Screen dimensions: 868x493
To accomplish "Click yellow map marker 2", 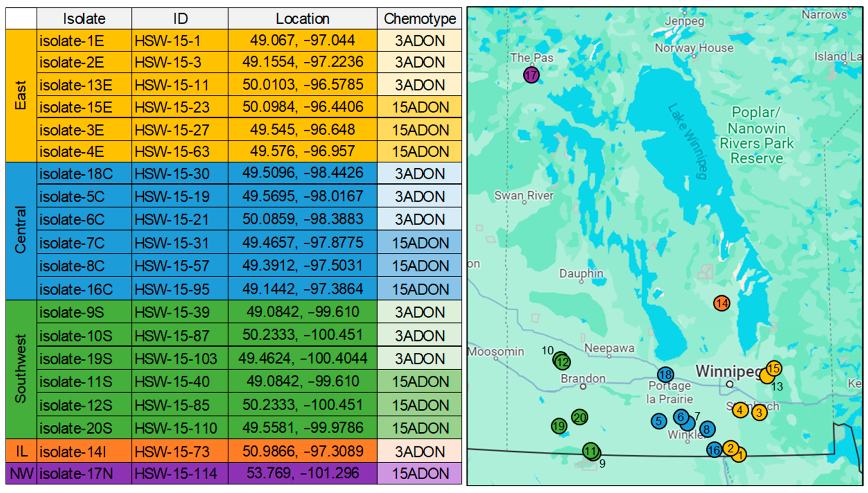I will (x=731, y=448).
